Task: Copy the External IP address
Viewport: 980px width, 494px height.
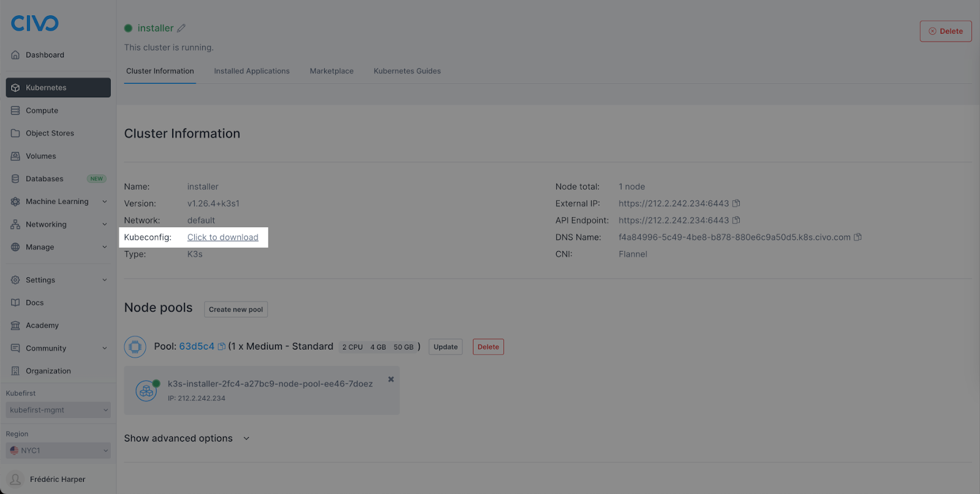Action: [x=736, y=203]
